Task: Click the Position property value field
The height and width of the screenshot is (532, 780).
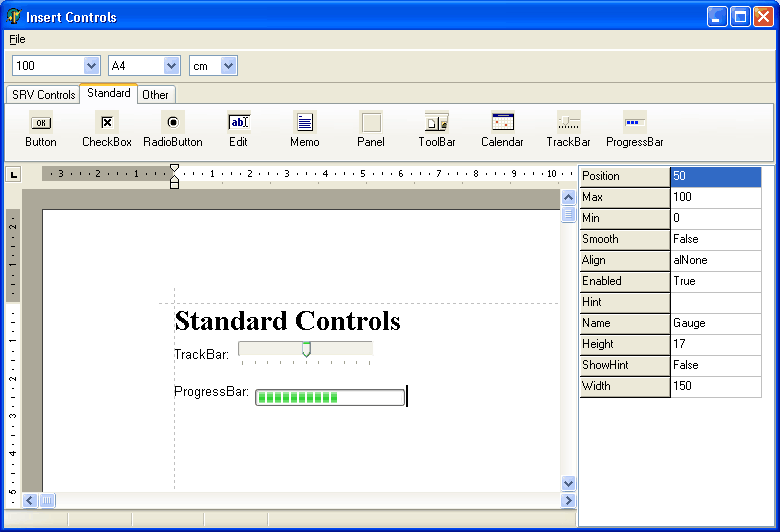Action: 715,176
